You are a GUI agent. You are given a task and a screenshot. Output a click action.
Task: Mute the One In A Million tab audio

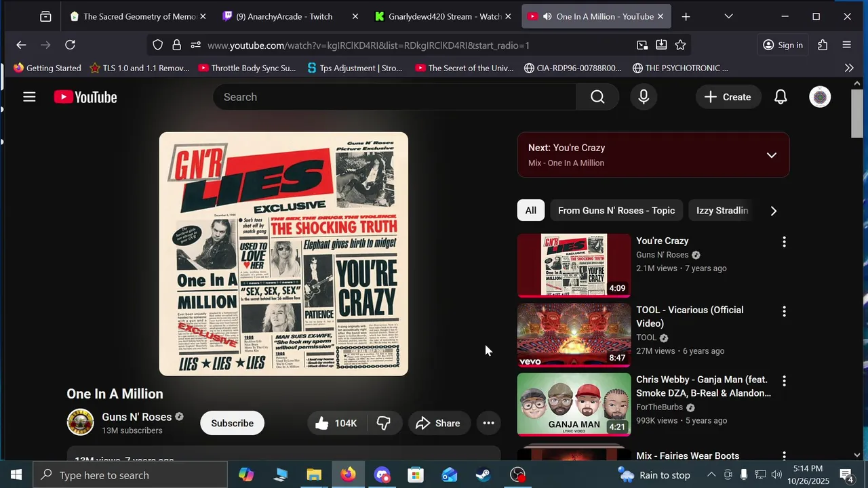[x=547, y=16]
